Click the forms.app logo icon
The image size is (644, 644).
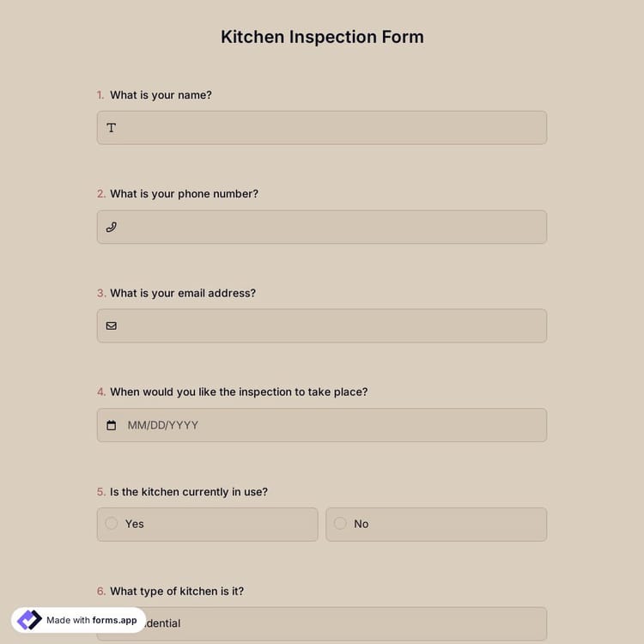point(29,620)
